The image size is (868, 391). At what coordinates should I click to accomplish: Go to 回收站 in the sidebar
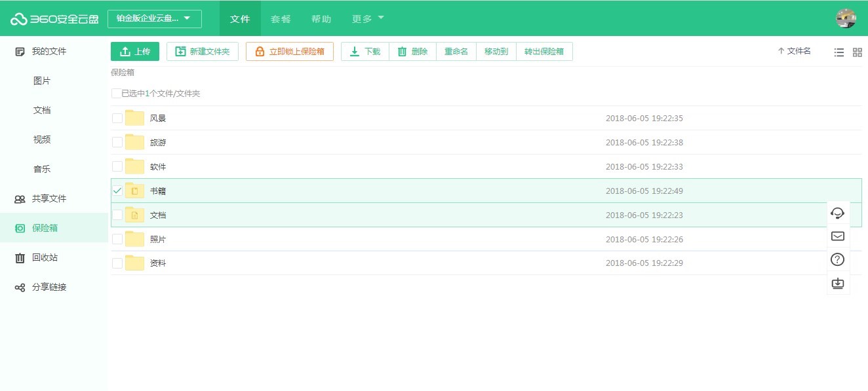coord(45,257)
